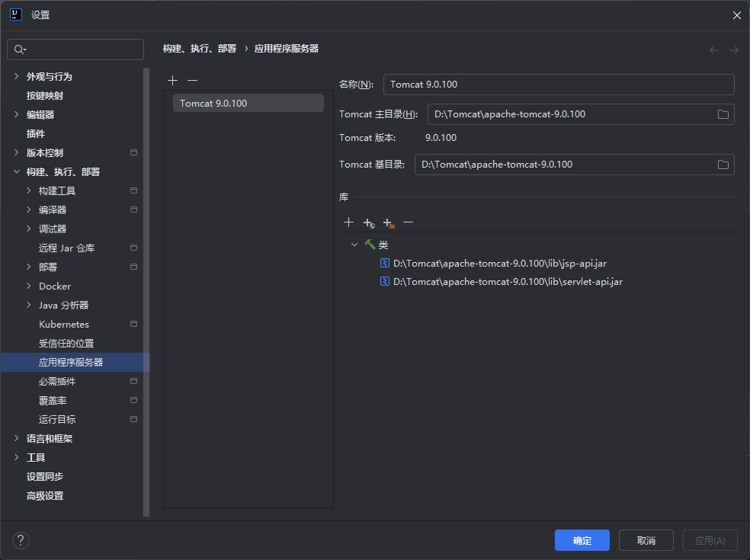
Task: Select 应用程序服务器 in the sidebar
Action: pyautogui.click(x=75, y=363)
